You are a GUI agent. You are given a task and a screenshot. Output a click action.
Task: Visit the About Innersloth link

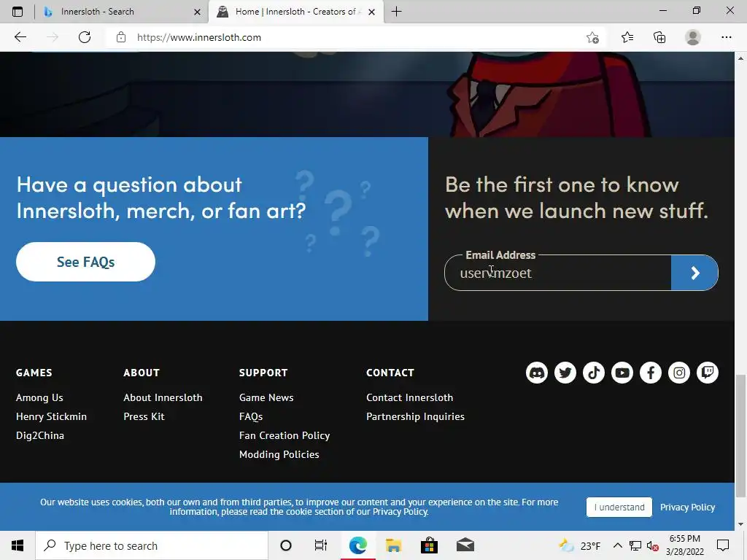(163, 397)
